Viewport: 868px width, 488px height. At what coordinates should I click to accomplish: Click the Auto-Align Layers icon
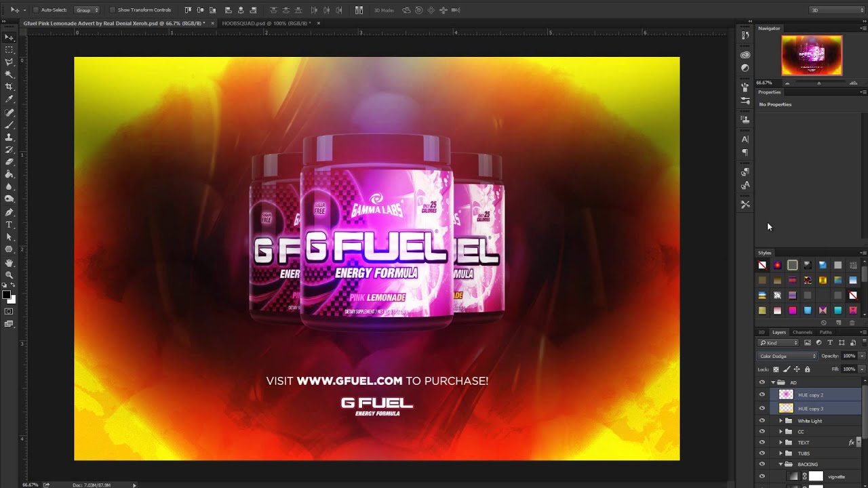pos(359,10)
